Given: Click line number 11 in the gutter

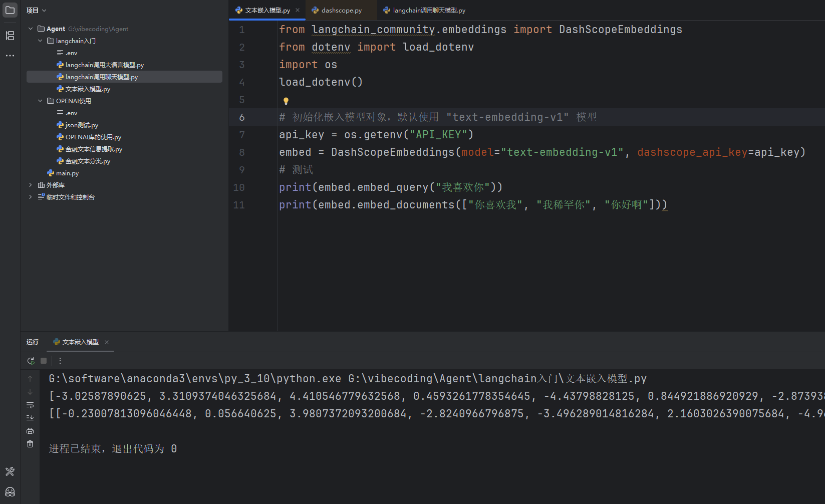Looking at the screenshot, I should (x=239, y=205).
